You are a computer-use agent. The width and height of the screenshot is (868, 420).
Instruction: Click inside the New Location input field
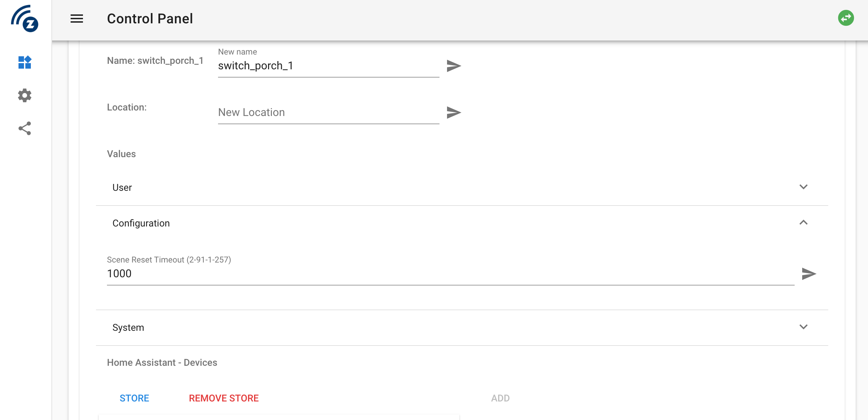click(326, 112)
